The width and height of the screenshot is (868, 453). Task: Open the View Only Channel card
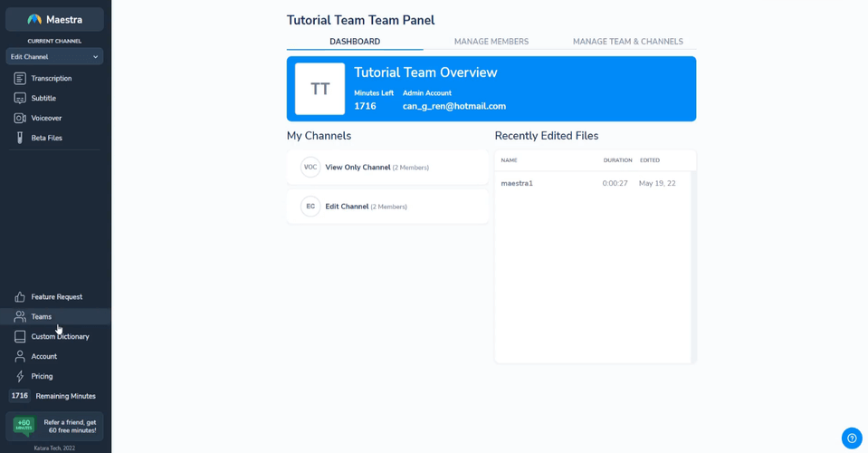(387, 168)
